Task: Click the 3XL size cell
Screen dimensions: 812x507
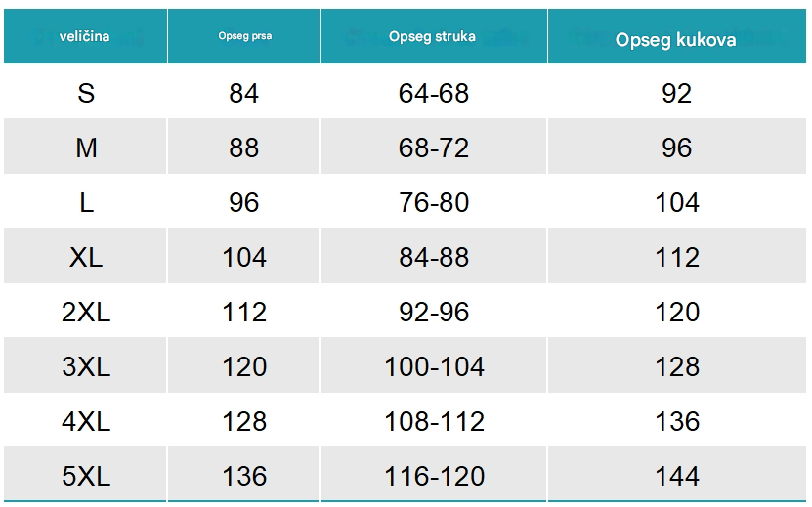Action: pyautogui.click(x=85, y=365)
